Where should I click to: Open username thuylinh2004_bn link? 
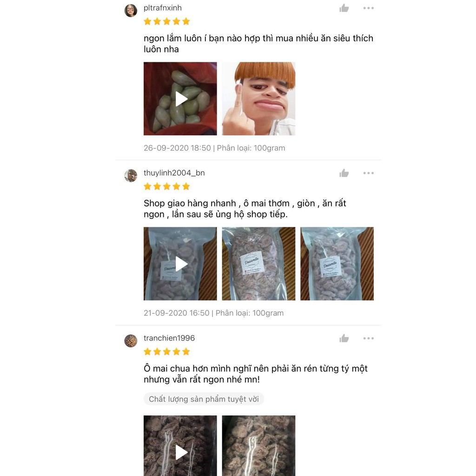coord(174,173)
